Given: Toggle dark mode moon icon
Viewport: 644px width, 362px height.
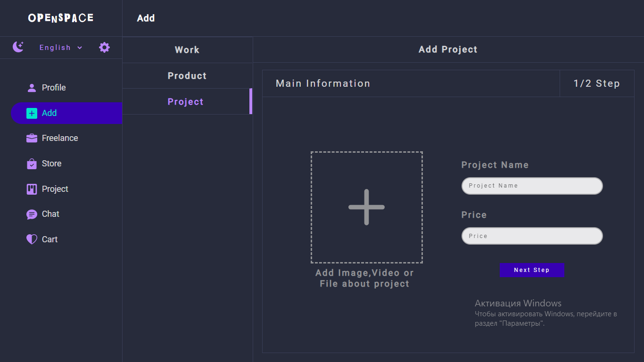Looking at the screenshot, I should (x=18, y=47).
